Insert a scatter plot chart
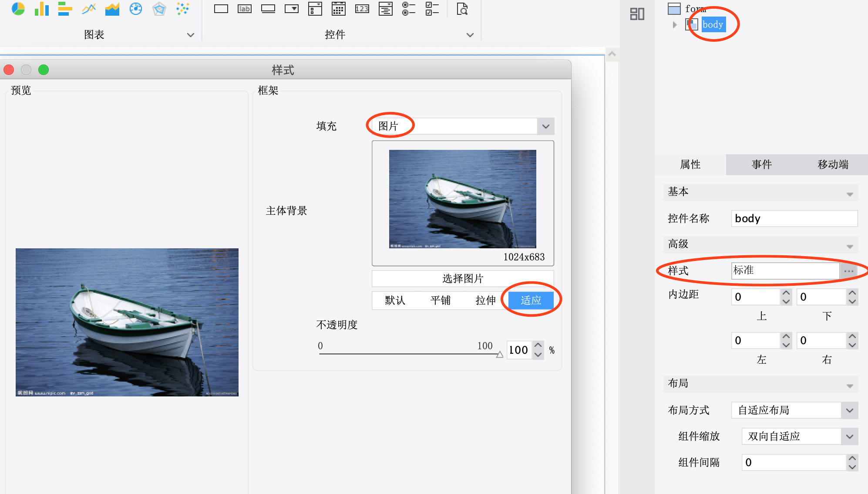868x494 pixels. pyautogui.click(x=182, y=9)
